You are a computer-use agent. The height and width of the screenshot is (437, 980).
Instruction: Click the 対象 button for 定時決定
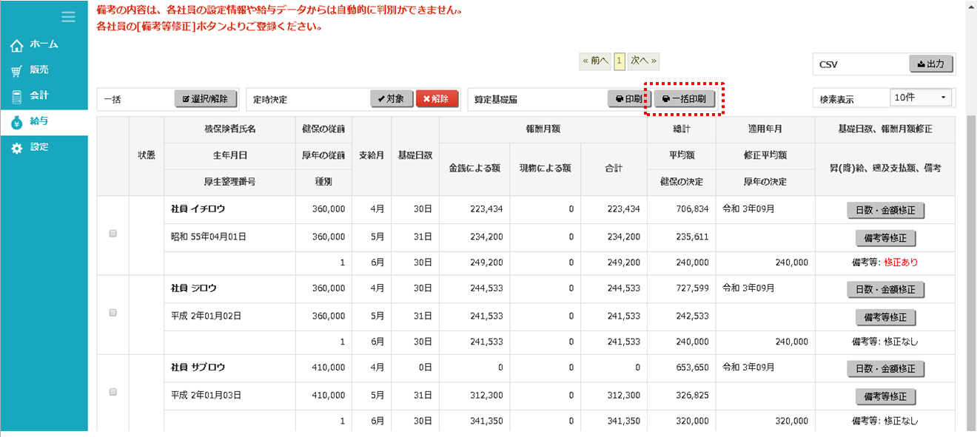click(391, 99)
